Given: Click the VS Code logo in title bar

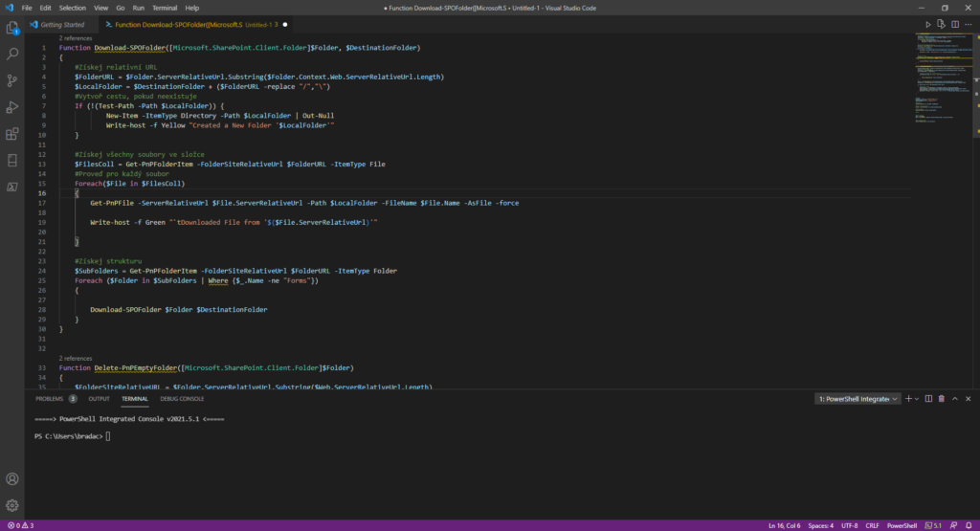Looking at the screenshot, I should [9, 8].
